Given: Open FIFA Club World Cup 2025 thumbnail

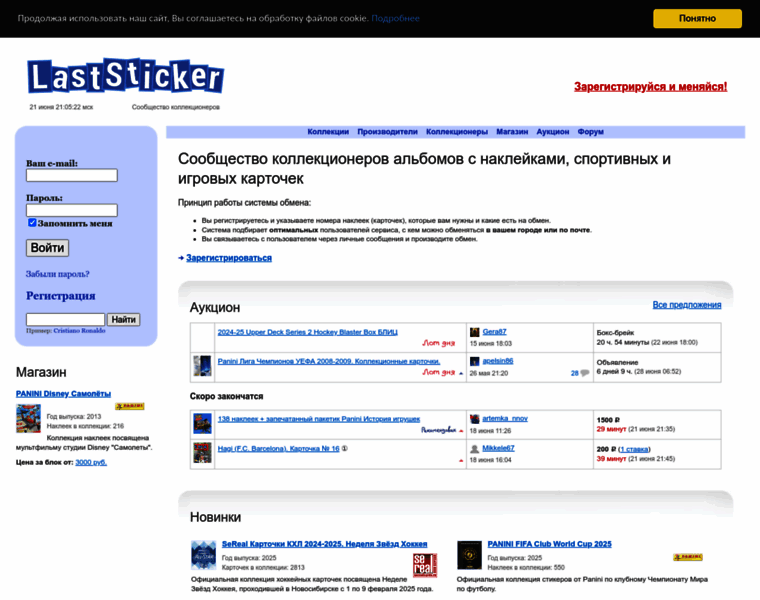Looking at the screenshot, I should pyautogui.click(x=469, y=555).
